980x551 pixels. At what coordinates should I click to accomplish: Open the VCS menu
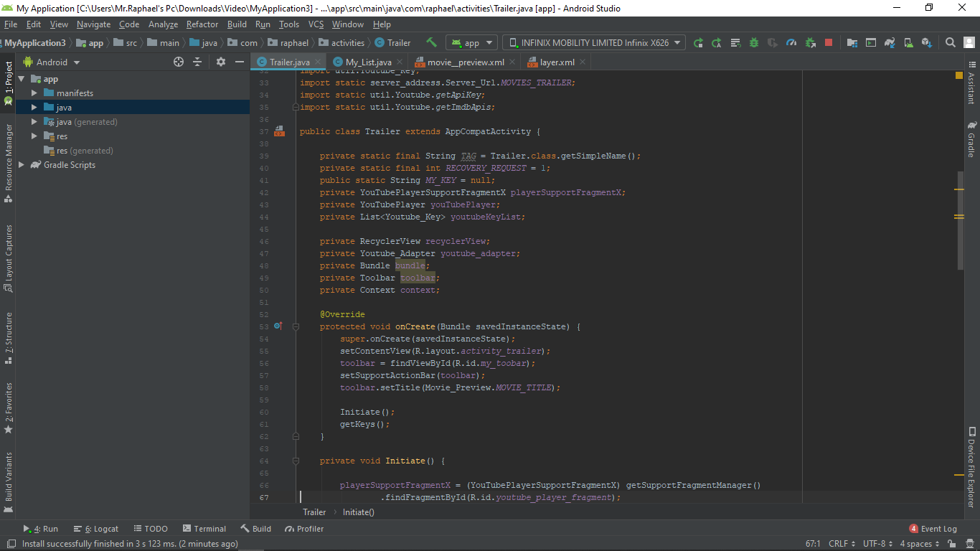(x=316, y=24)
